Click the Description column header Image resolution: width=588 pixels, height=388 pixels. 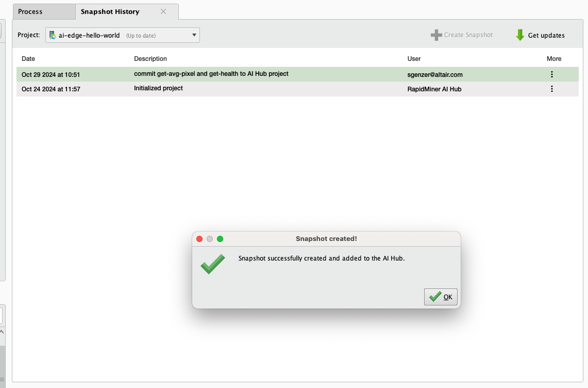(x=150, y=59)
